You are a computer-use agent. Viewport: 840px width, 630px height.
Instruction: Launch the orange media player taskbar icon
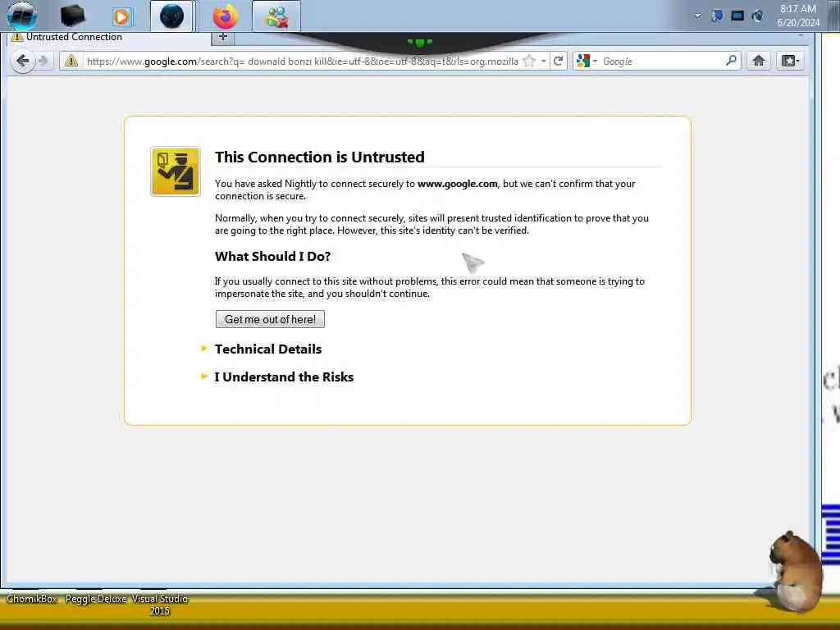point(121,16)
